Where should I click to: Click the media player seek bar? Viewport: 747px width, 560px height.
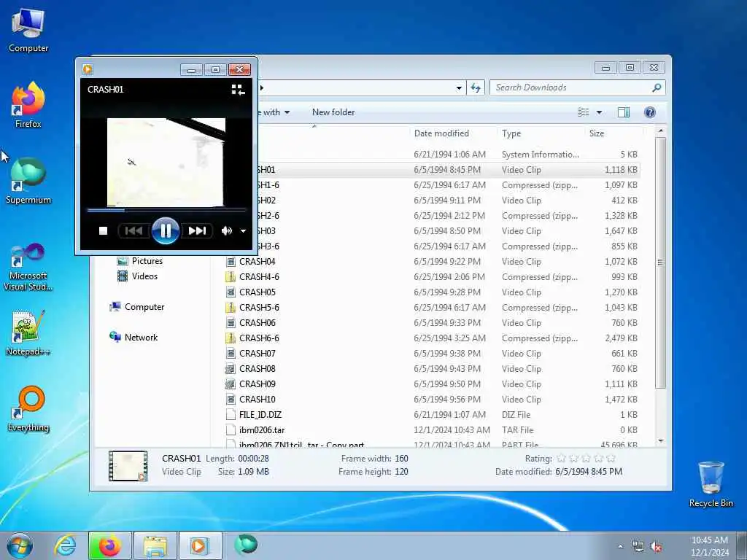click(166, 209)
